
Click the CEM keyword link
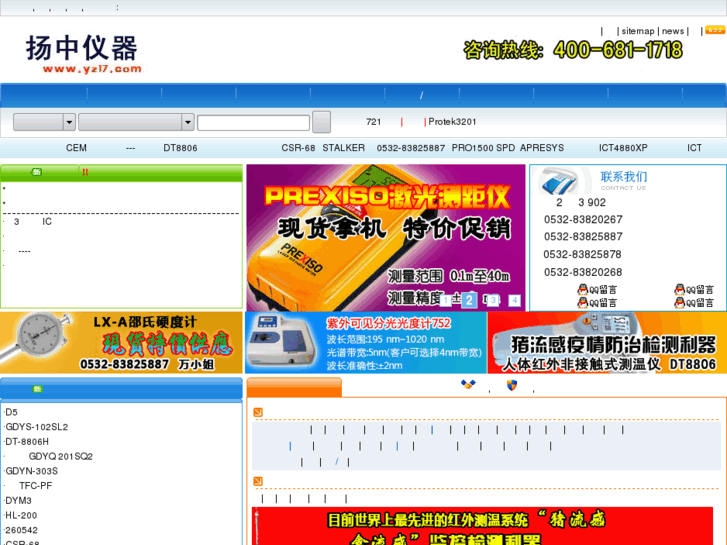(76, 148)
